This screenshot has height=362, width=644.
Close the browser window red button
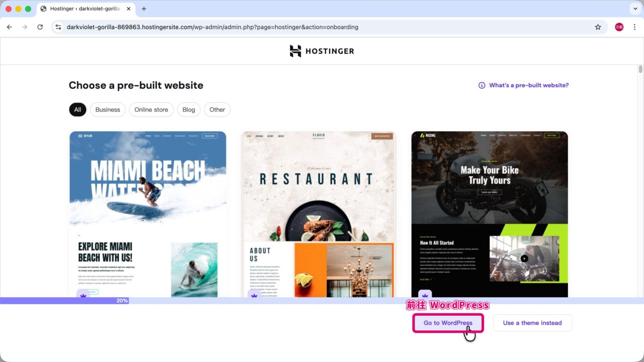[x=9, y=9]
